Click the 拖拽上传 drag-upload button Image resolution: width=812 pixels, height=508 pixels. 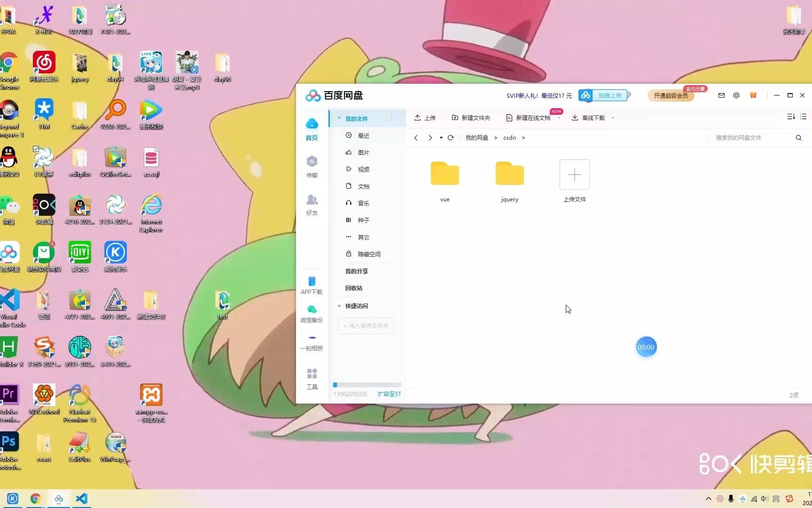point(603,95)
